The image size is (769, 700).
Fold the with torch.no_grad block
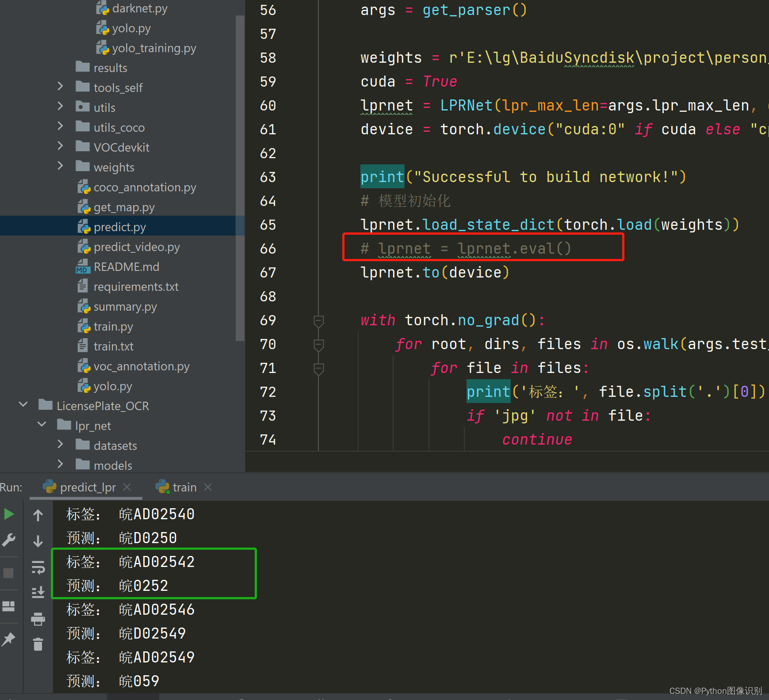[x=318, y=321]
